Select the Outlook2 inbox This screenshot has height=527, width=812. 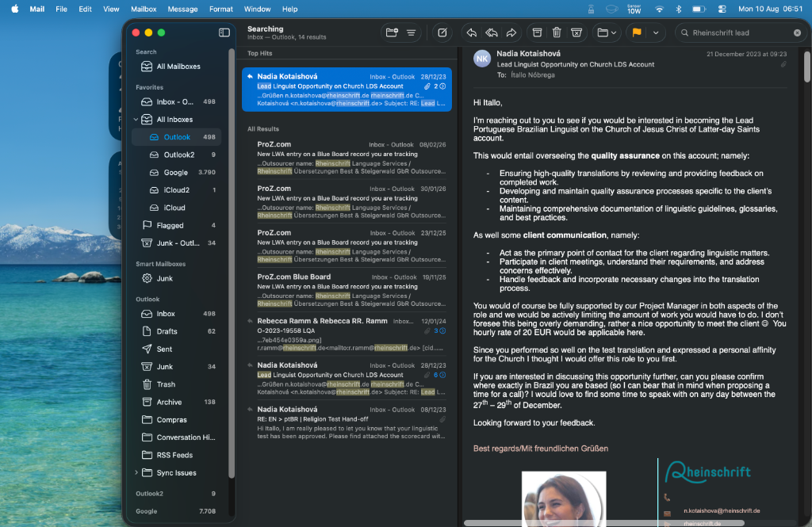(x=178, y=155)
